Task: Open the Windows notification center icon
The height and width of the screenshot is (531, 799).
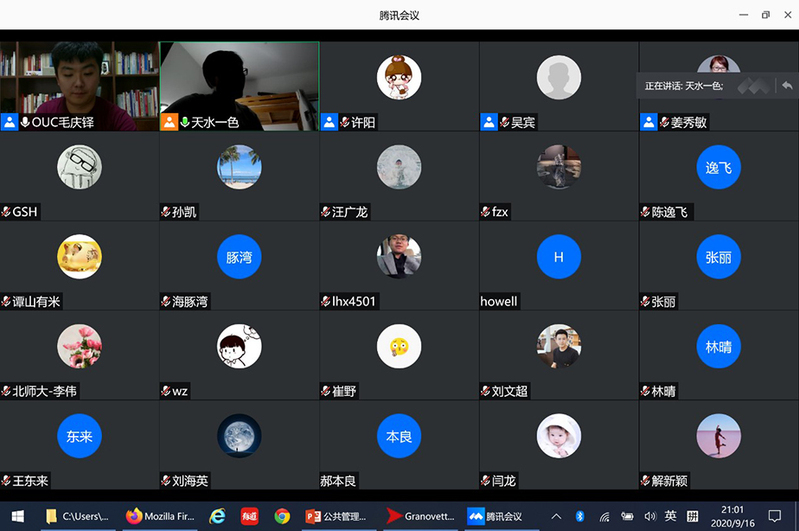Action: 774,516
